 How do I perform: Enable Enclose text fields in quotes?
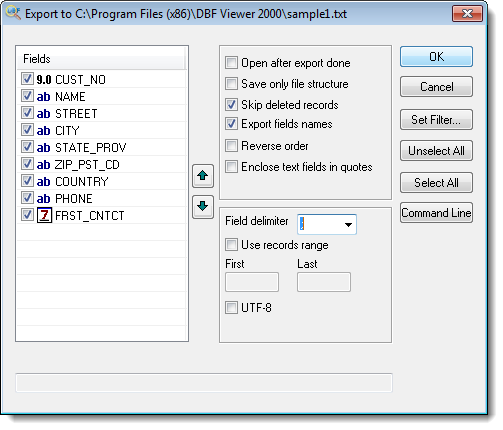(x=231, y=167)
